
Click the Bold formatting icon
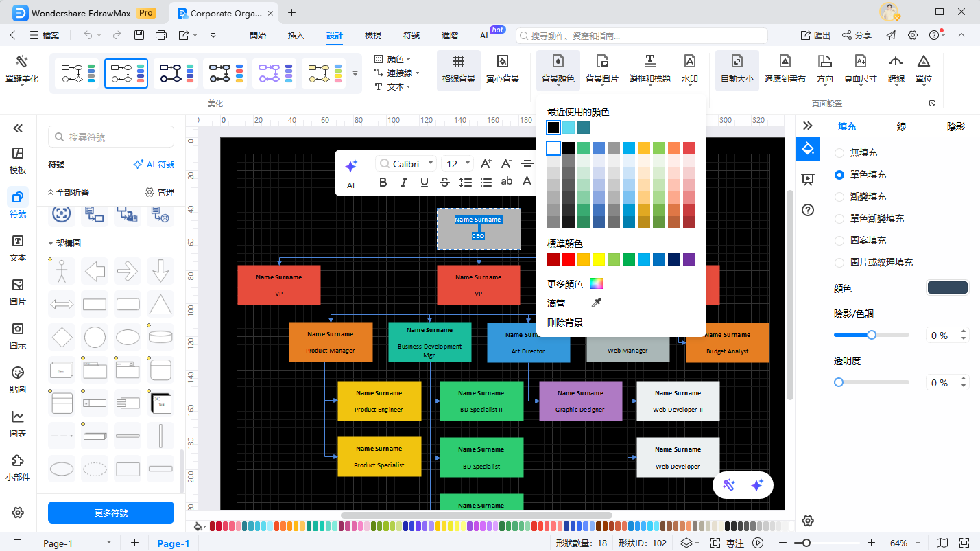(x=383, y=182)
